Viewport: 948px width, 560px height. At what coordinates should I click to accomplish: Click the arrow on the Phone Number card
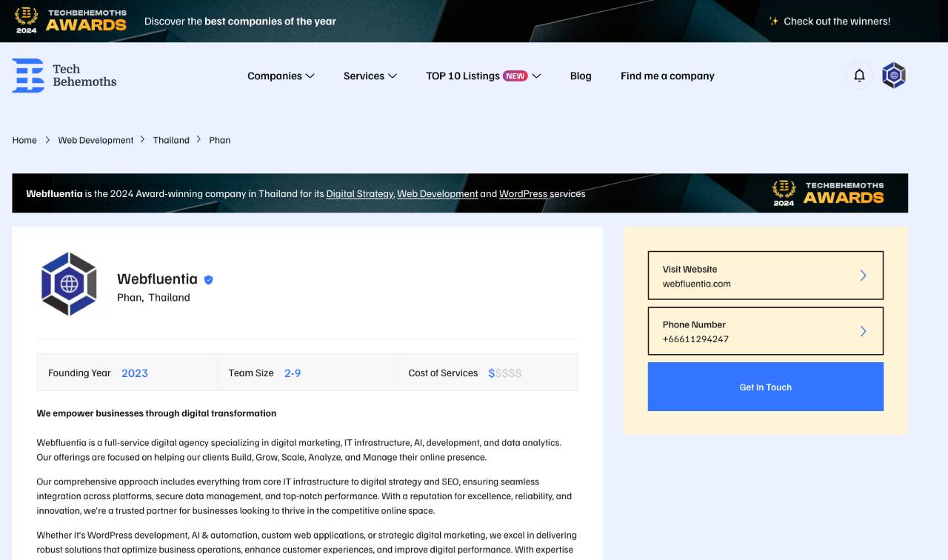point(863,331)
